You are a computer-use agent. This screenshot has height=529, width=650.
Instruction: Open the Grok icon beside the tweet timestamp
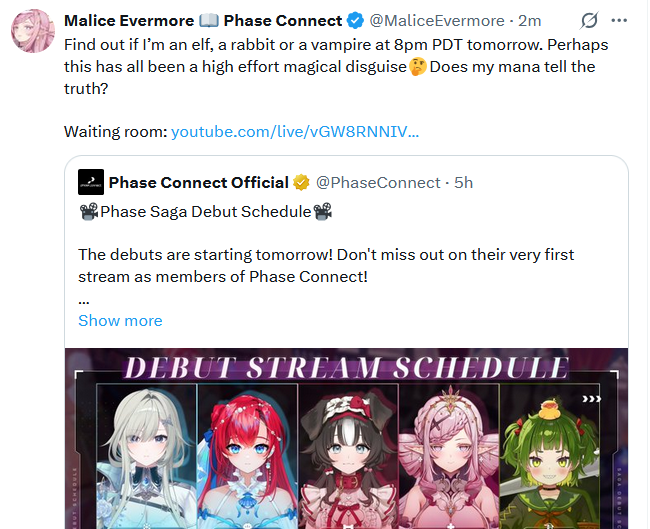coord(589,20)
